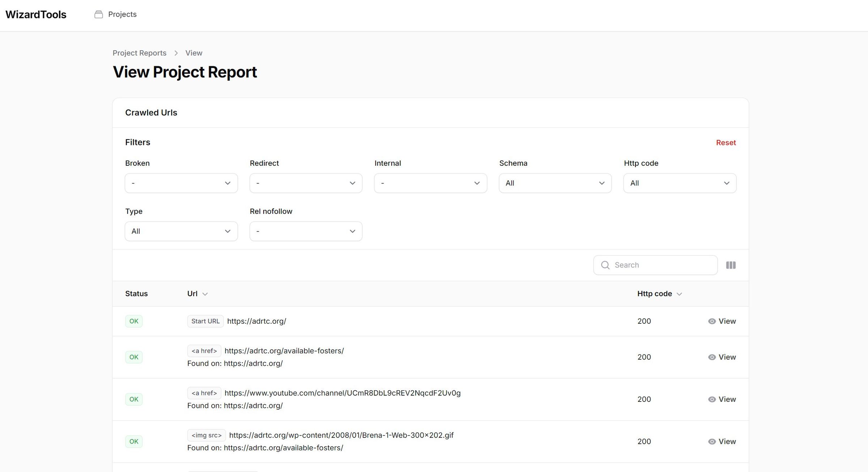Screen dimensions: 868x472
Task: Expand the Schema filter dropdown
Action: pyautogui.click(x=555, y=183)
